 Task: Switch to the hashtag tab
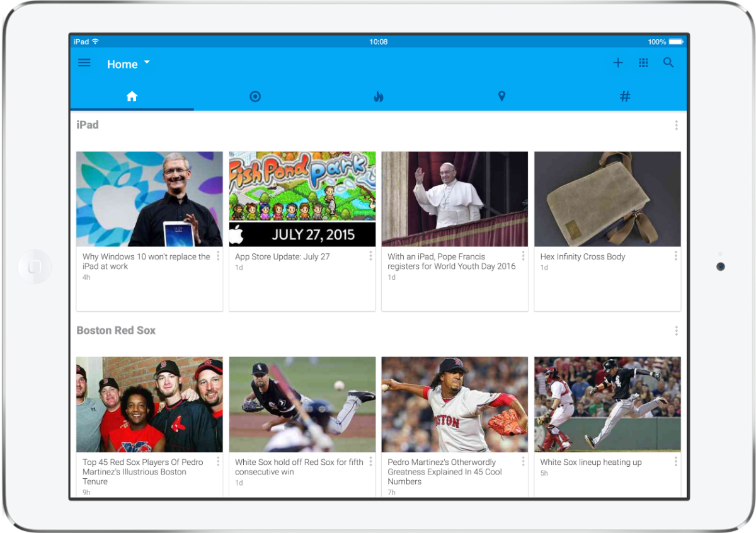coord(625,96)
